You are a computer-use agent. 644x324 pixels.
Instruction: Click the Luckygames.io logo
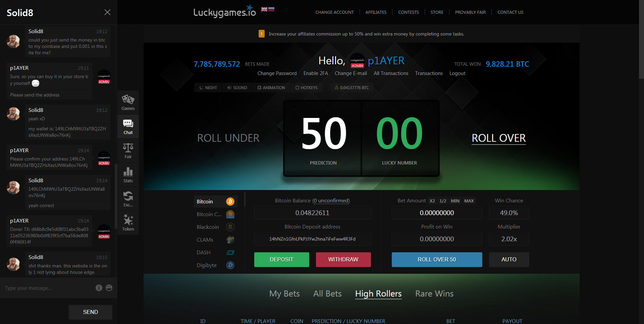[x=224, y=11]
